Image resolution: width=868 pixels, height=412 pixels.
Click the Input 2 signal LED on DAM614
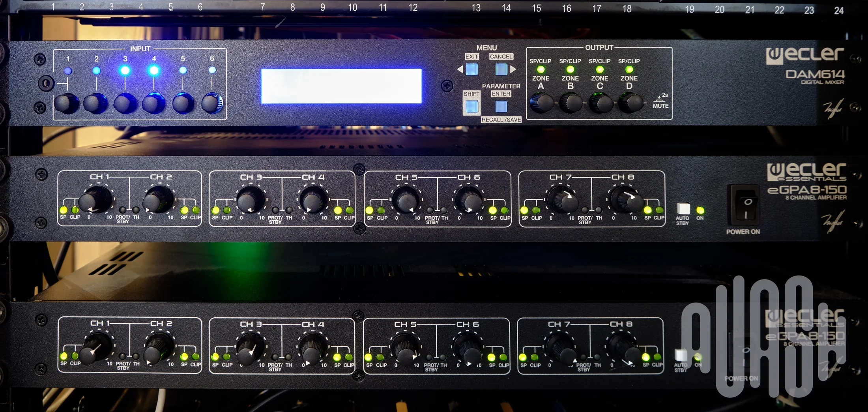point(96,71)
